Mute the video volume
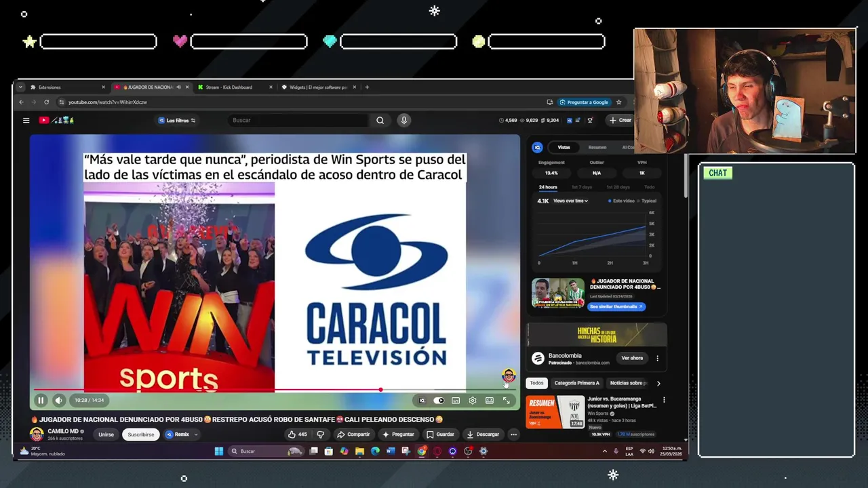This screenshot has height=488, width=868. (58, 401)
